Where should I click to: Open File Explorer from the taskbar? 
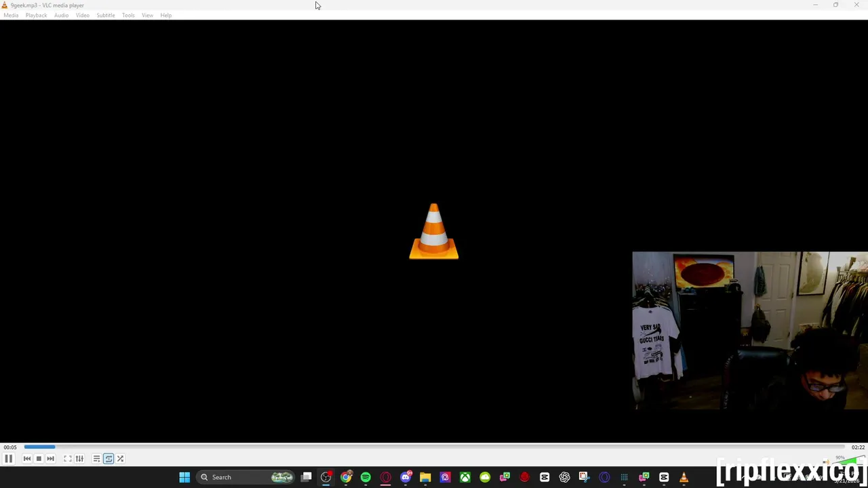point(425,477)
